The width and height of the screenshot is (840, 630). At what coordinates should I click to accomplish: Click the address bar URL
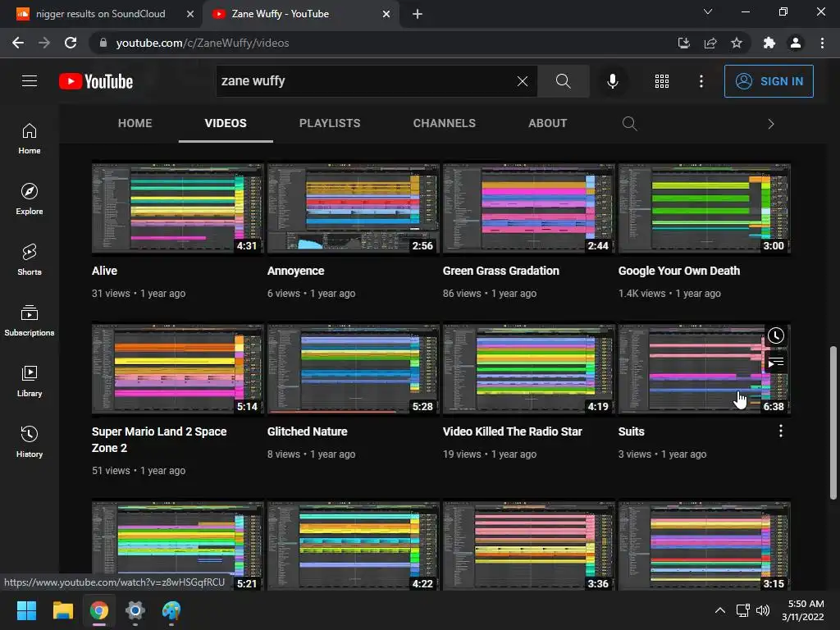[x=203, y=43]
